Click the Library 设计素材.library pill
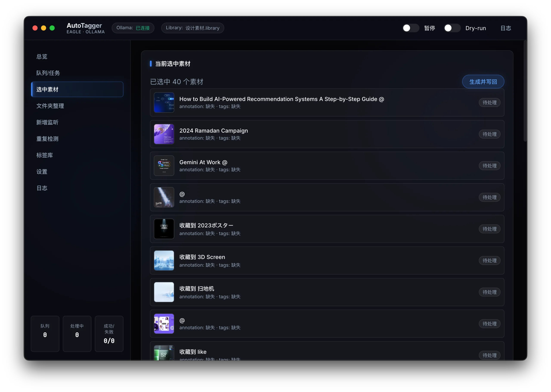Image resolution: width=551 pixels, height=392 pixels. tap(193, 28)
